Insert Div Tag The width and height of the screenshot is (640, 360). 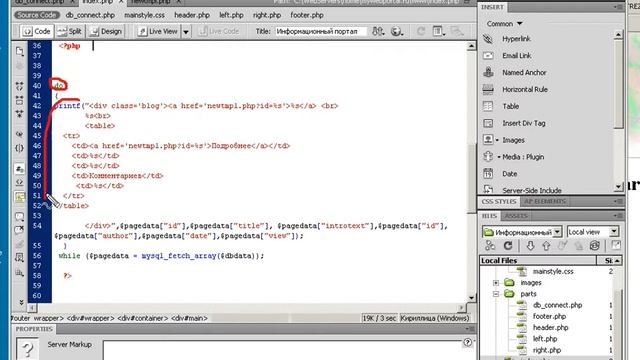(x=524, y=123)
